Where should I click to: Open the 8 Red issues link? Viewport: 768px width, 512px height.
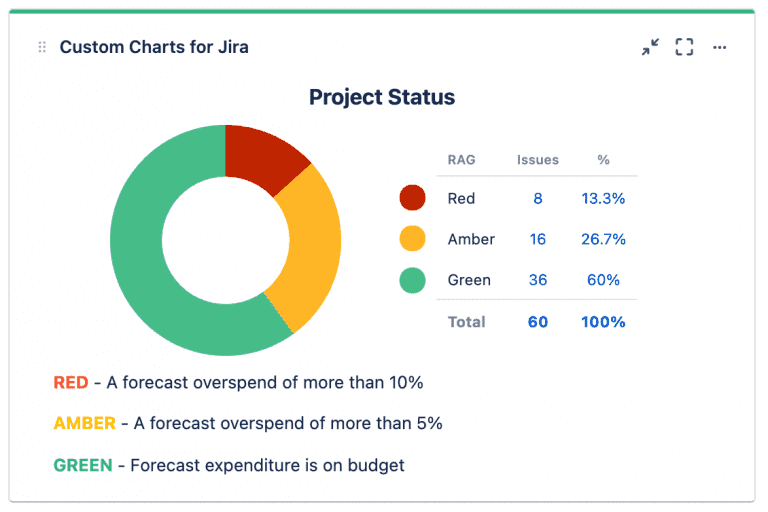[x=537, y=198]
